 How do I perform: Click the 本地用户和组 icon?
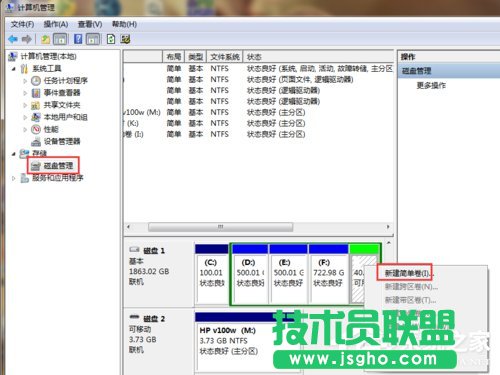36,117
